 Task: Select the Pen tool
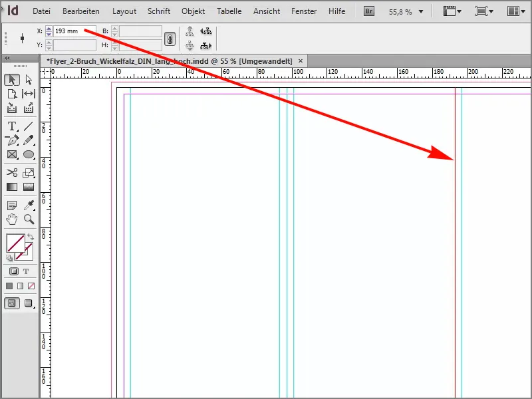12,140
